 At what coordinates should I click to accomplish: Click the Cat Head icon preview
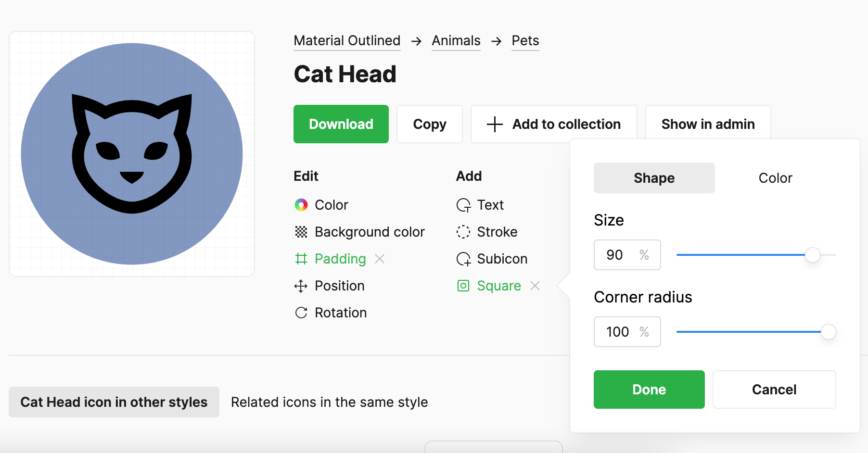132,153
